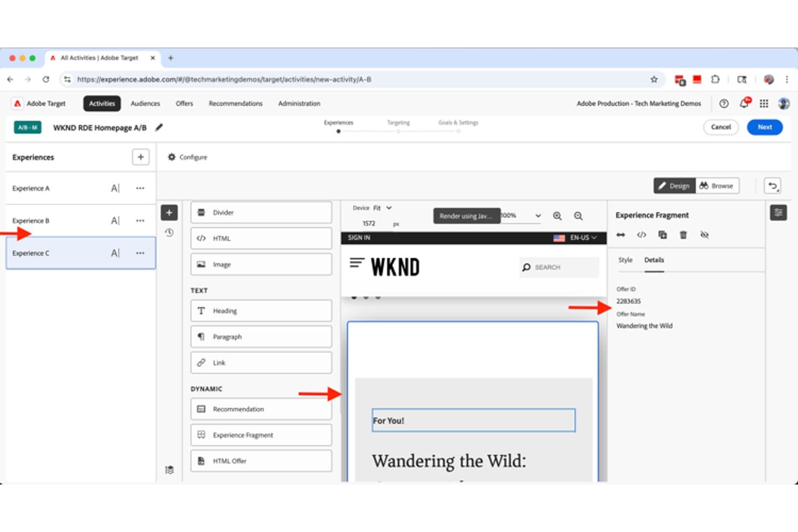Screen dimensions: 798x532
Task: Open the Configure settings
Action: (x=187, y=157)
